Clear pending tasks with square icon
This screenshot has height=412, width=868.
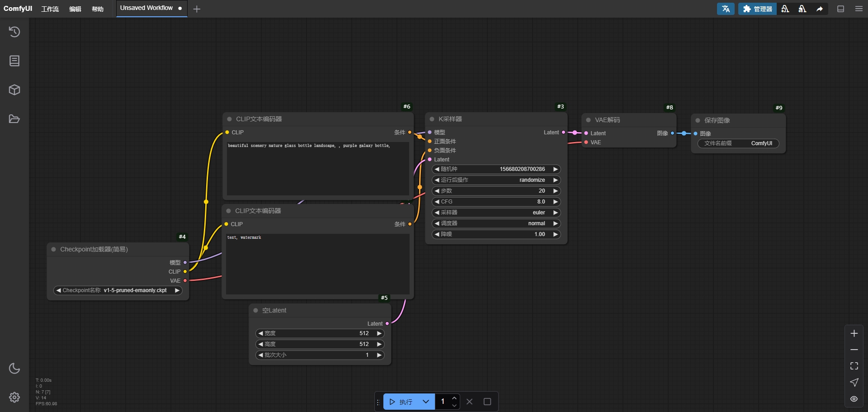coord(487,402)
